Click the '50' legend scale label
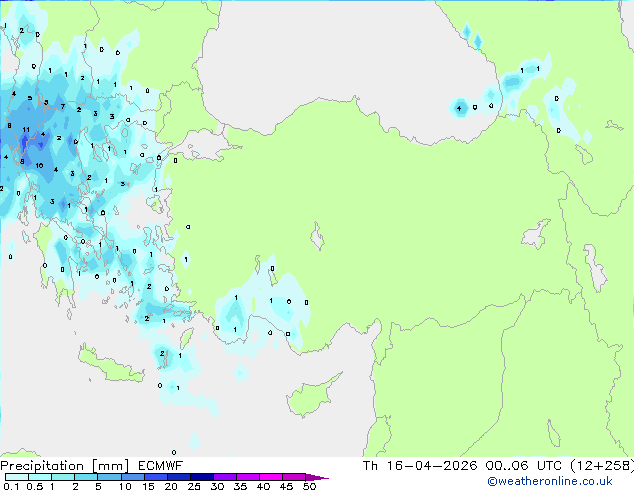 point(310,486)
